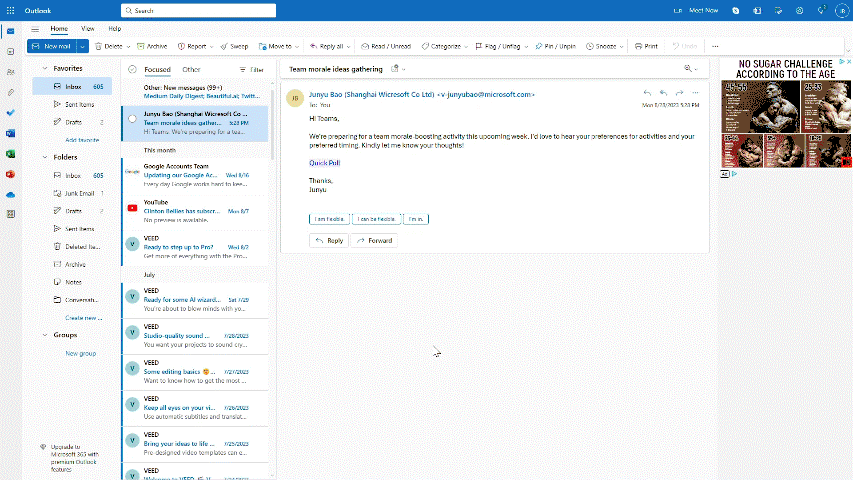Screen dimensions: 853x480
Task: Click zoom magnifier in reading pane
Action: pos(688,69)
